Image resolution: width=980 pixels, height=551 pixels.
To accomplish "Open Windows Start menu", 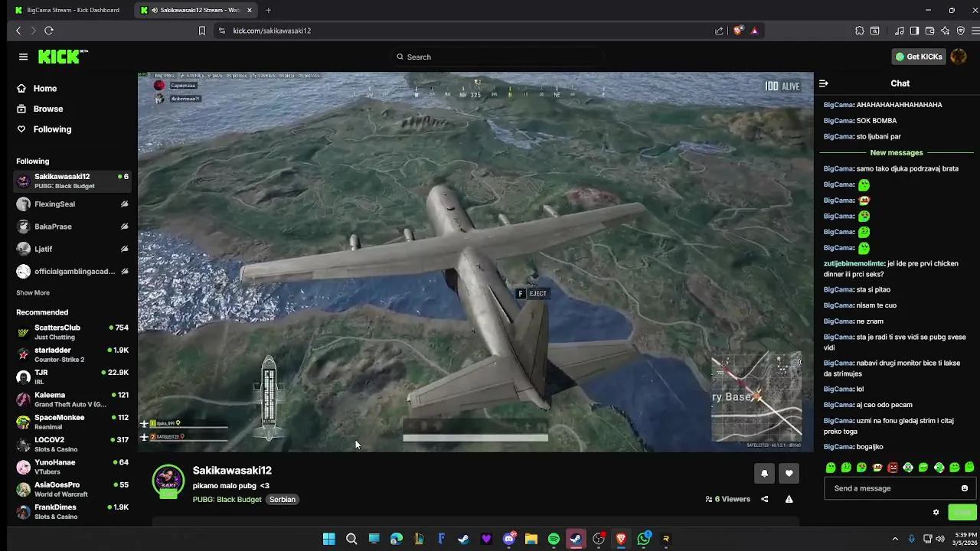I will 328,539.
